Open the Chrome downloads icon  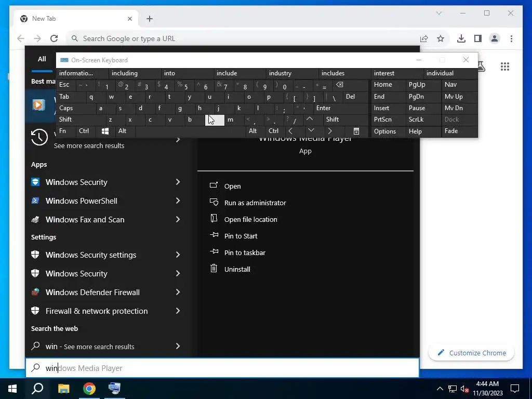(461, 38)
